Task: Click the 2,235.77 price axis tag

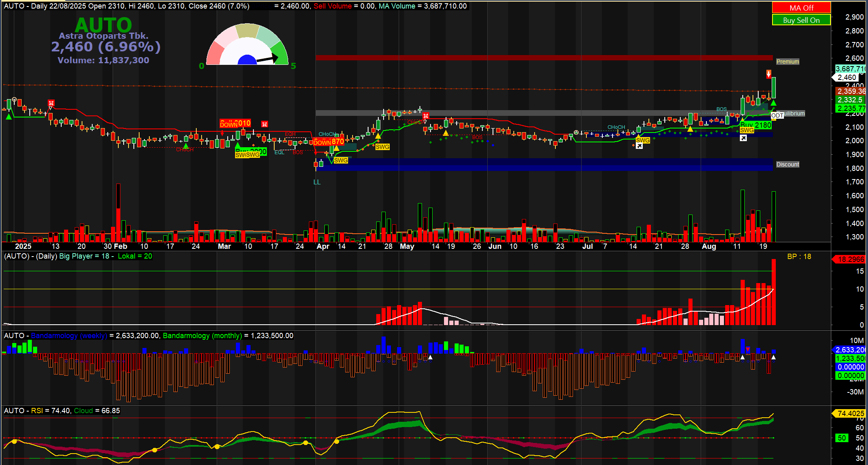Action: click(x=850, y=108)
